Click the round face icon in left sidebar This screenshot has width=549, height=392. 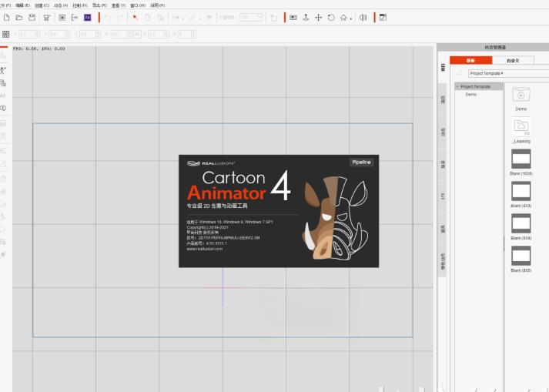[3, 108]
